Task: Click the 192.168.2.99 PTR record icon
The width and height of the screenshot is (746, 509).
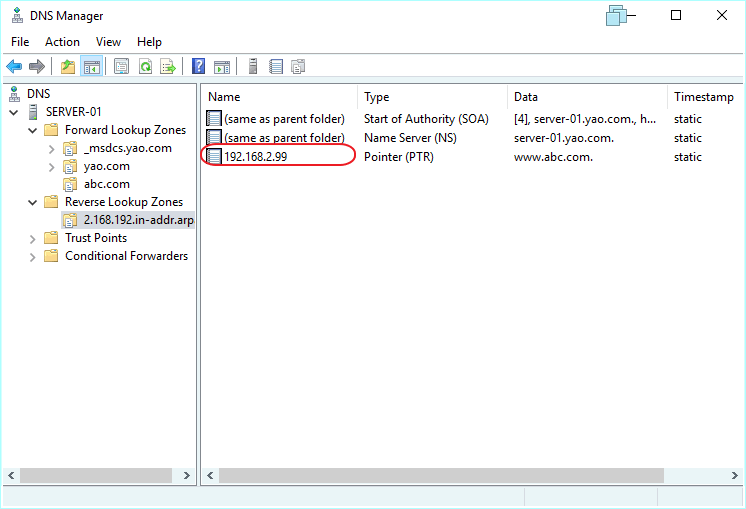Action: click(x=214, y=157)
